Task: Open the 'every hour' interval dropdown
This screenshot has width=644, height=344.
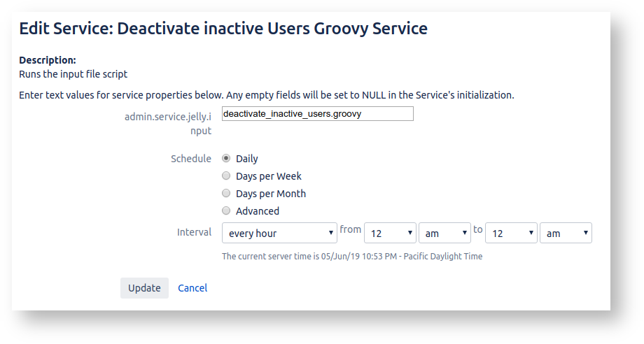Action: click(279, 233)
